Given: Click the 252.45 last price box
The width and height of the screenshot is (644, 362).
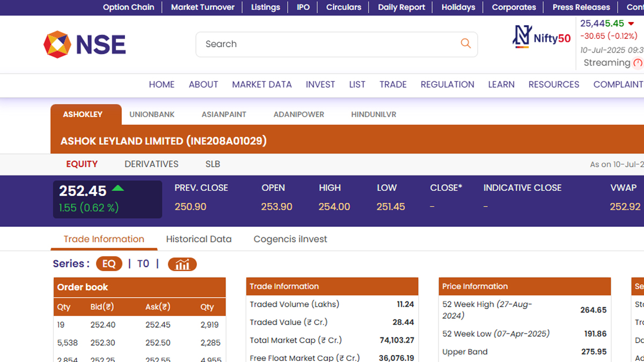Looking at the screenshot, I should (x=107, y=200).
